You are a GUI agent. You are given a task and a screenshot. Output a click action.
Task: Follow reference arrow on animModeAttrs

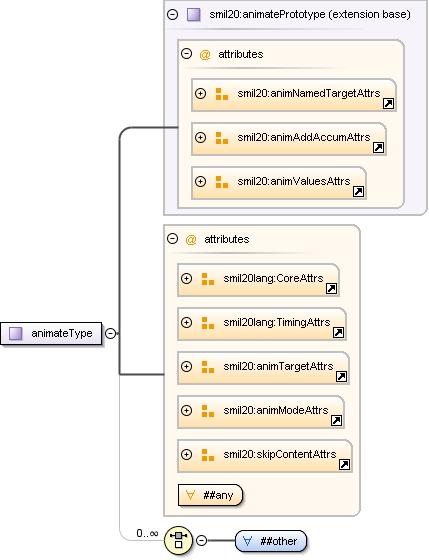click(336, 420)
